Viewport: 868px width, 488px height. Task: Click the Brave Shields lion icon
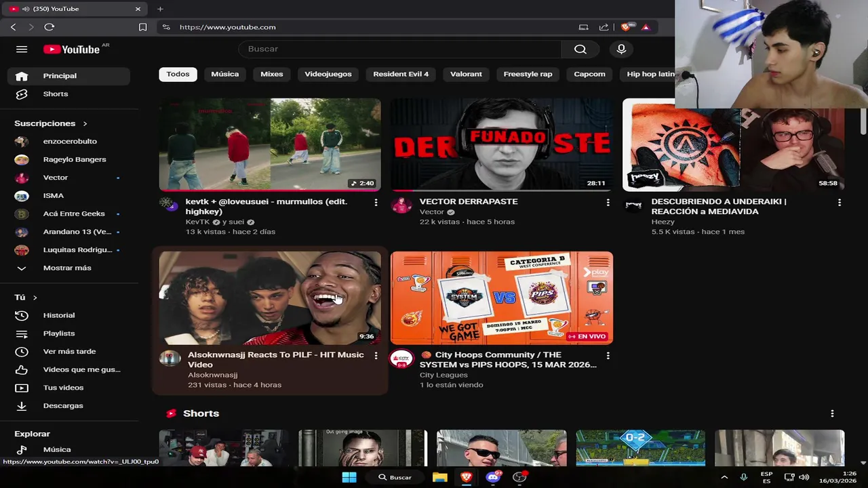tap(627, 27)
